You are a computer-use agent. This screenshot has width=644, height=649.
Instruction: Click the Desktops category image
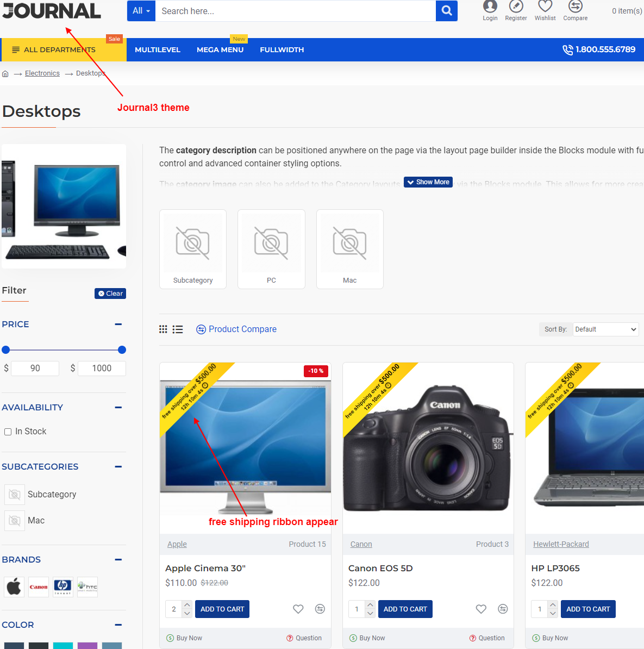click(x=64, y=206)
